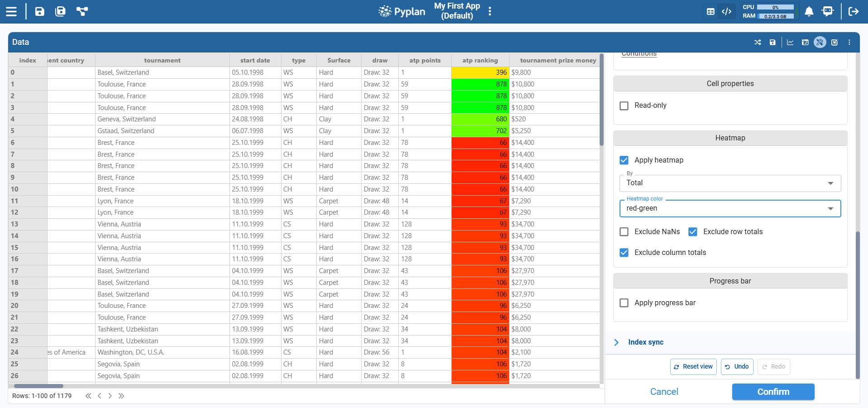Open the hamburger main menu

coord(11,11)
